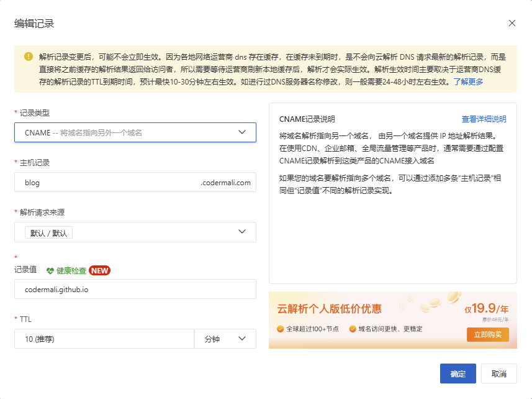Click the 云解析个人版低价优惠 banner
Screen dimensions: 532x399
coord(393,320)
